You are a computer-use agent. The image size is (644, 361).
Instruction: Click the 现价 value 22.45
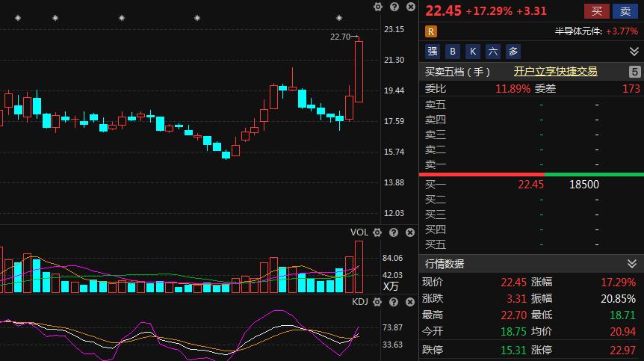[x=513, y=282]
